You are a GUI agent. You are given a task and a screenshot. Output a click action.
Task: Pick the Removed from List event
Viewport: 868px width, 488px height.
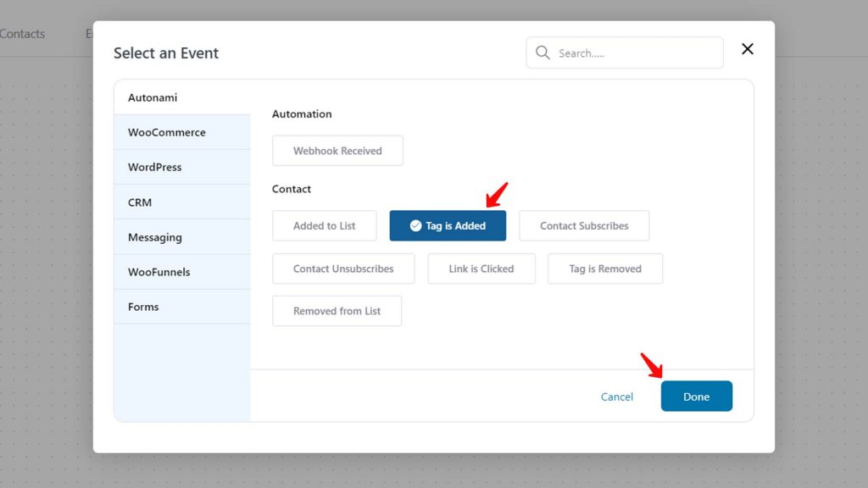coord(337,311)
